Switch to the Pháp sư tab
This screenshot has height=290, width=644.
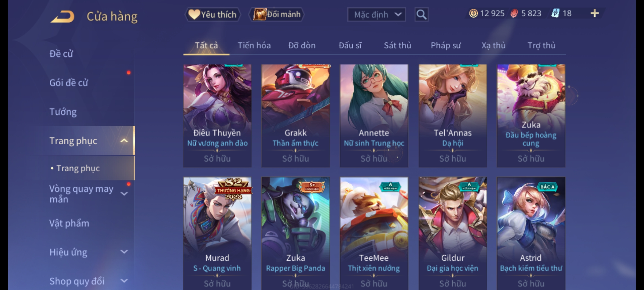446,46
